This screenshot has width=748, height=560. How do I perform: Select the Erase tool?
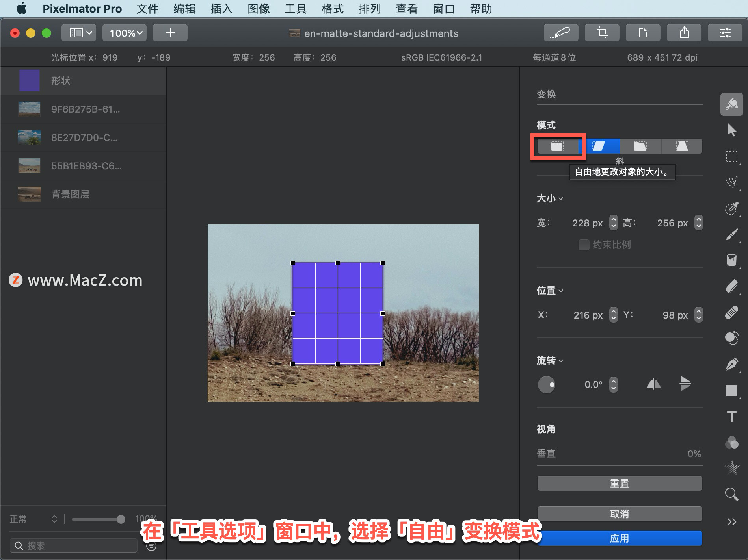732,286
